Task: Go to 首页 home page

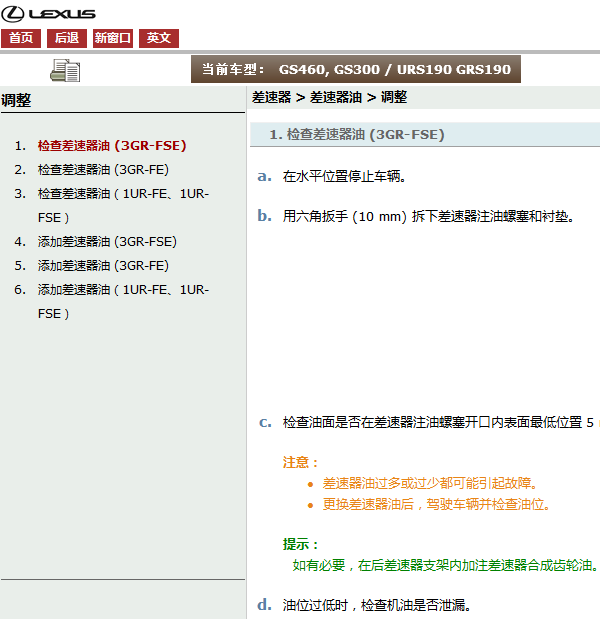Action: click(x=21, y=38)
